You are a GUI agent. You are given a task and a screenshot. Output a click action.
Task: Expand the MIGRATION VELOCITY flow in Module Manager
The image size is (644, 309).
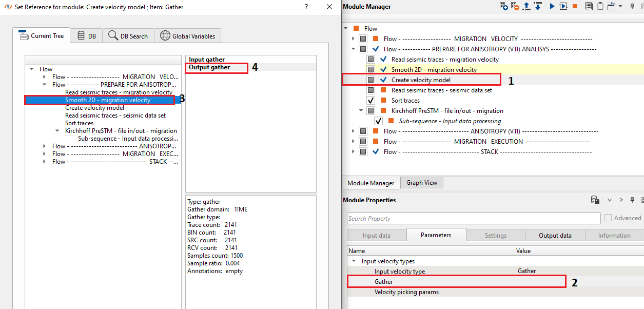[353, 39]
